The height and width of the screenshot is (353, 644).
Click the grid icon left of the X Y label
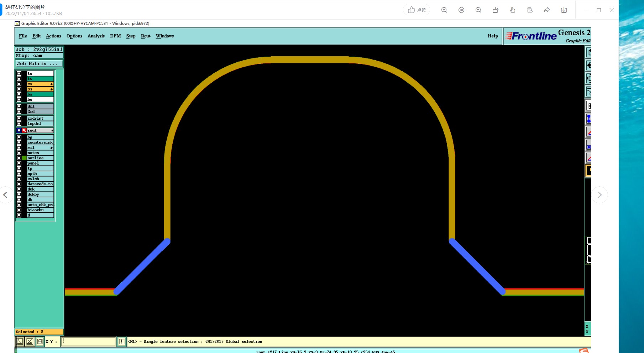pos(40,342)
